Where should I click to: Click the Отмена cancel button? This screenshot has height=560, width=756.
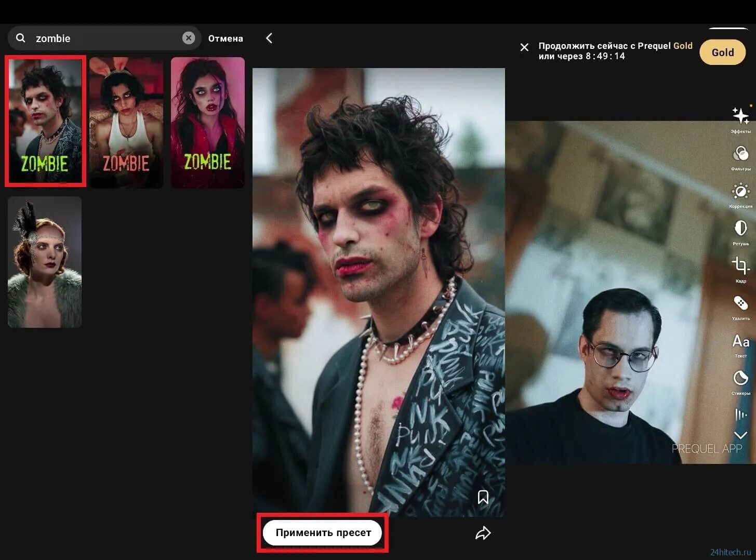226,38
